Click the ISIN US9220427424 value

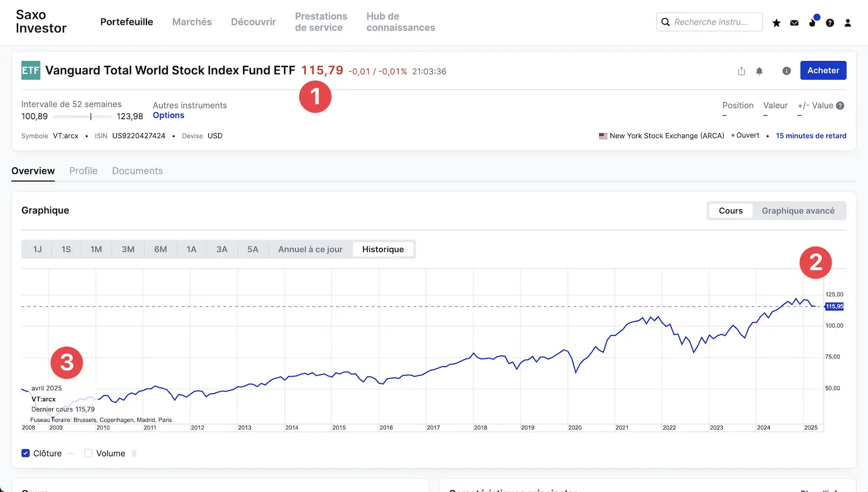click(139, 136)
